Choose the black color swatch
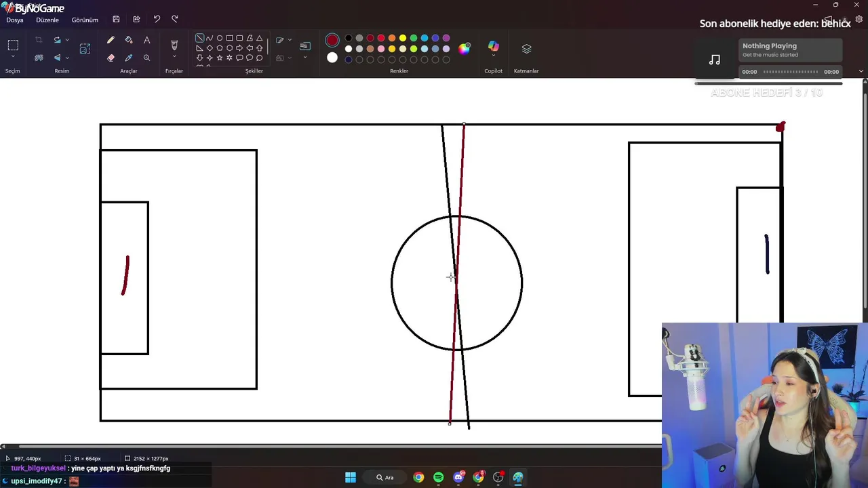Viewport: 868px width, 488px height. (x=349, y=38)
